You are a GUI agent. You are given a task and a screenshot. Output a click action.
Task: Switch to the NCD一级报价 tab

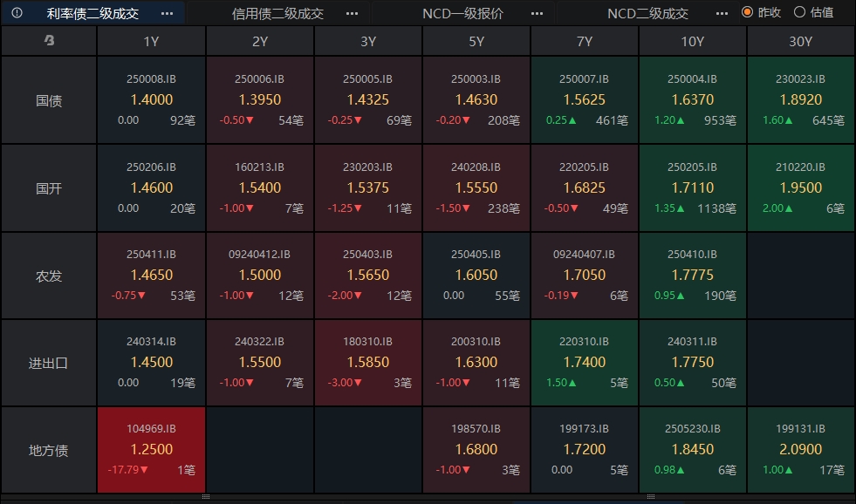point(463,14)
